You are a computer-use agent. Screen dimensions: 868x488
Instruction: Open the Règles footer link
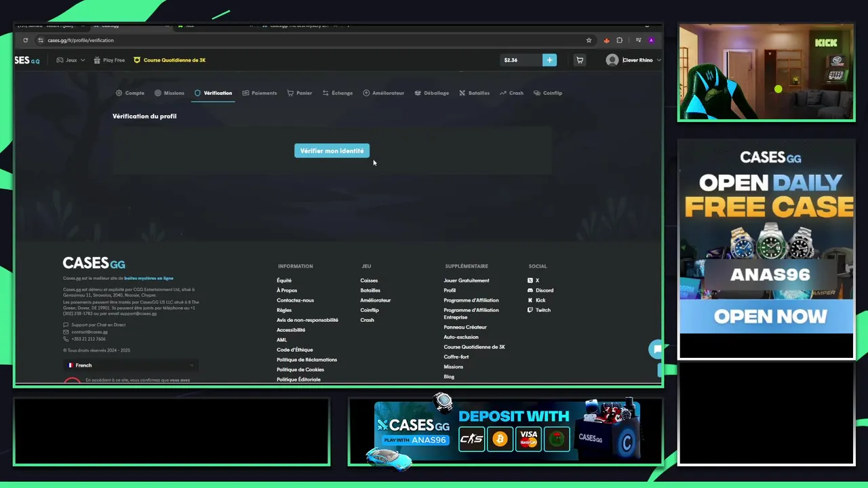click(x=284, y=310)
